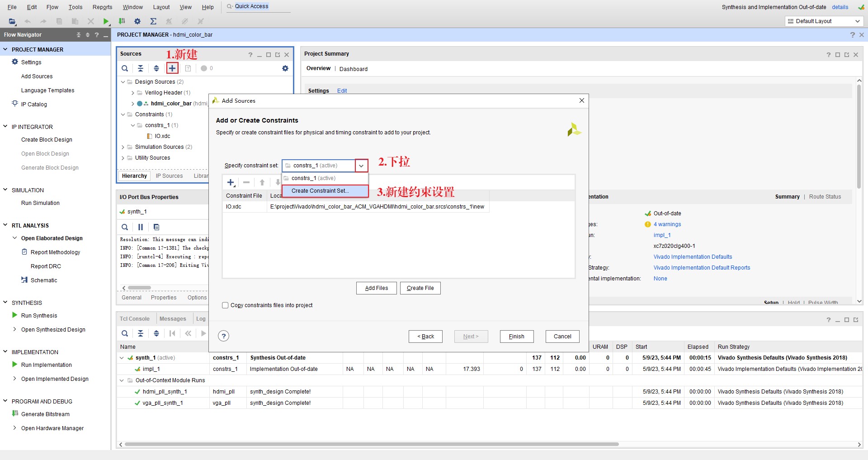
Task: Click the Back button
Action: click(425, 337)
